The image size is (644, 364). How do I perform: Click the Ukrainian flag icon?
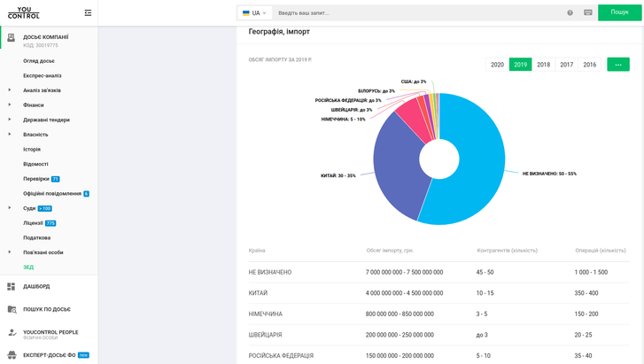pyautogui.click(x=246, y=13)
